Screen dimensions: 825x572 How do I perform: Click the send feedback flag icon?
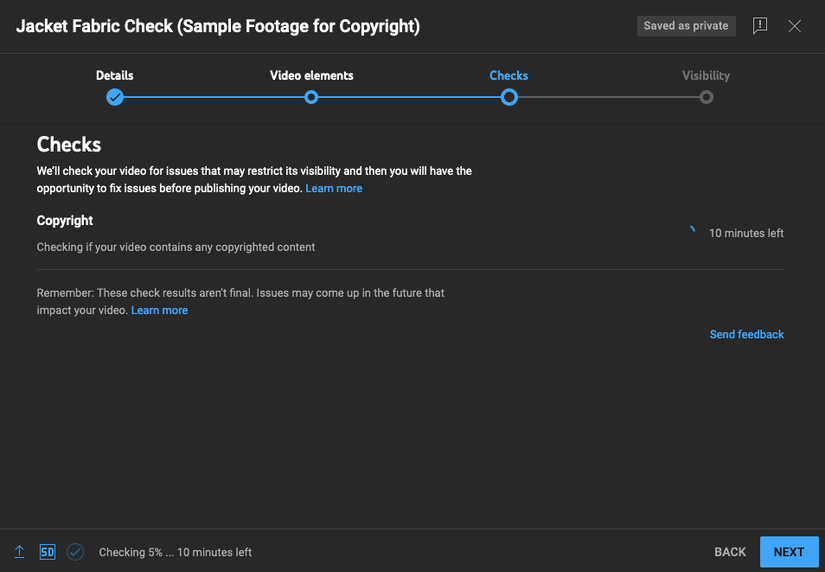[760, 25]
